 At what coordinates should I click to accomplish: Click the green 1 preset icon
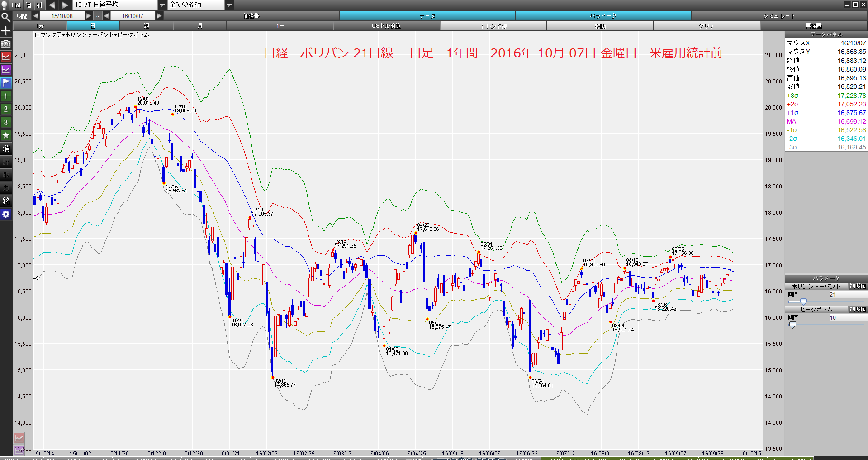6,96
